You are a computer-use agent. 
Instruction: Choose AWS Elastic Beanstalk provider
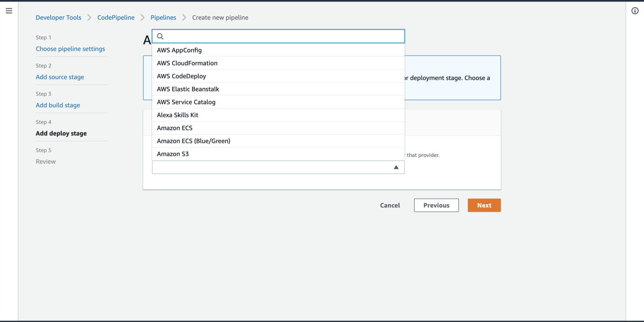pyautogui.click(x=188, y=89)
